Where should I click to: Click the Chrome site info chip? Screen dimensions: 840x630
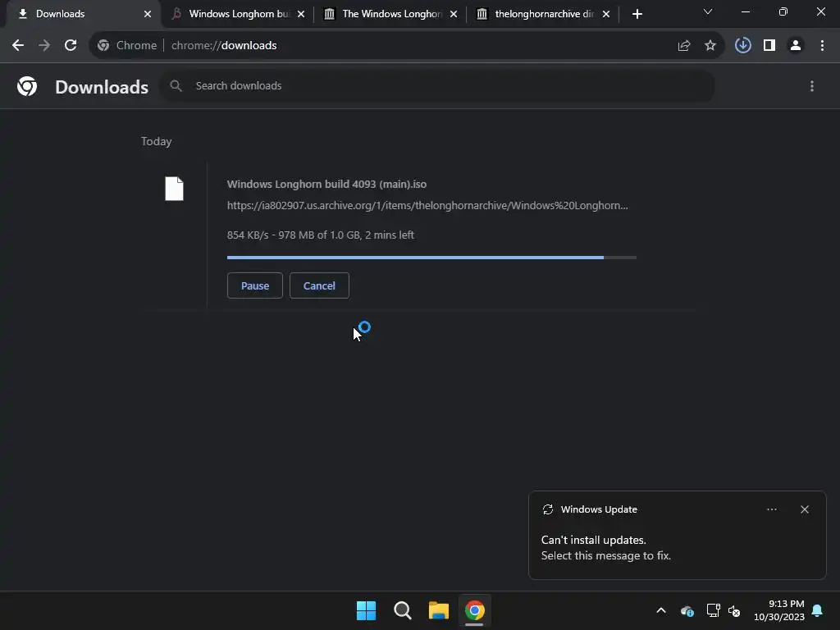[127, 46]
